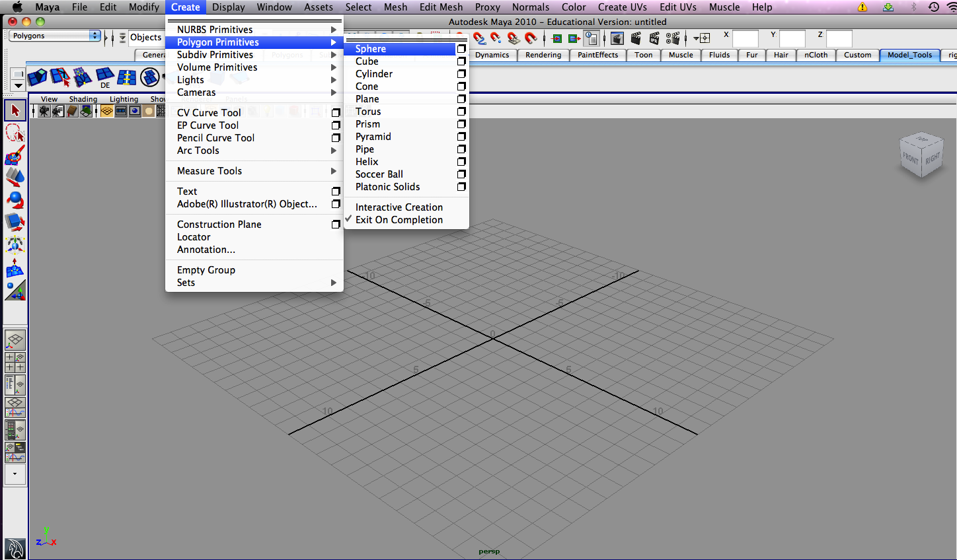Open the Normals menu
This screenshot has height=560, width=957.
tap(531, 7)
